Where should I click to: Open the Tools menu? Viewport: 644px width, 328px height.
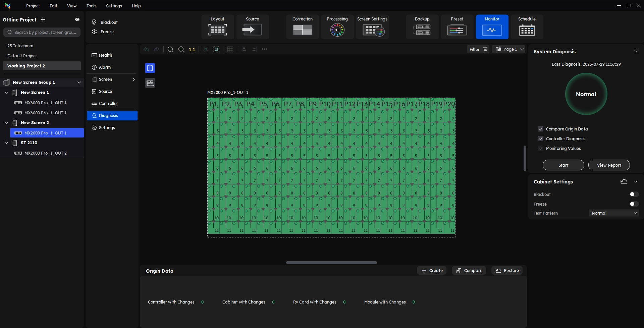91,6
